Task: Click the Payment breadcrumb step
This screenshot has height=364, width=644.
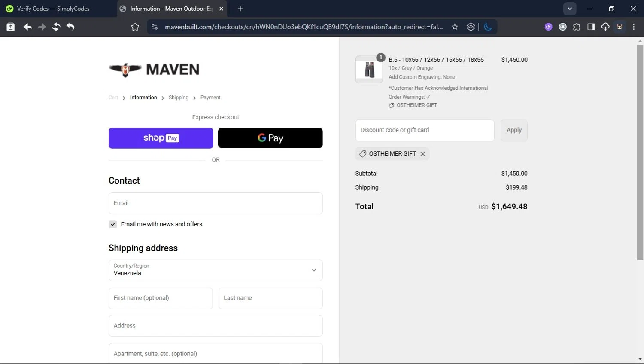Action: pyautogui.click(x=210, y=98)
